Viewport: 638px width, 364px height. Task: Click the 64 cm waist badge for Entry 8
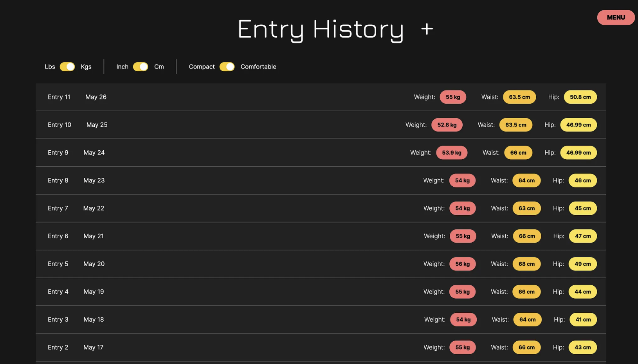click(x=526, y=180)
